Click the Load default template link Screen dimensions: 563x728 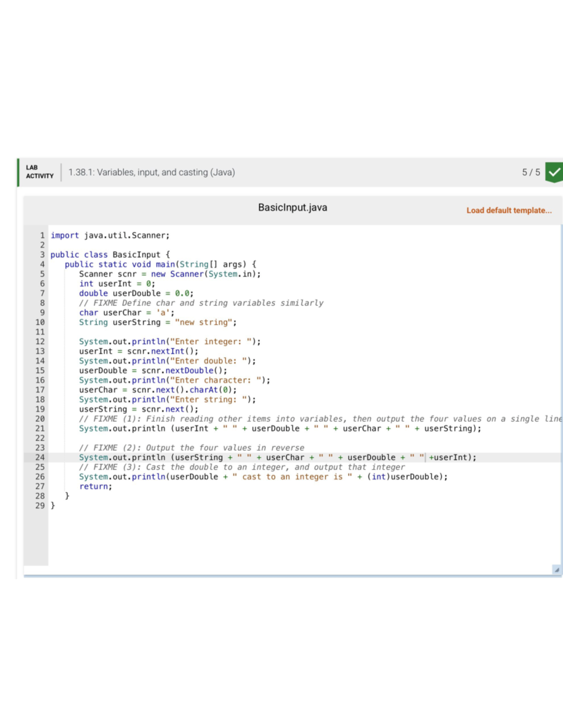[x=509, y=210]
